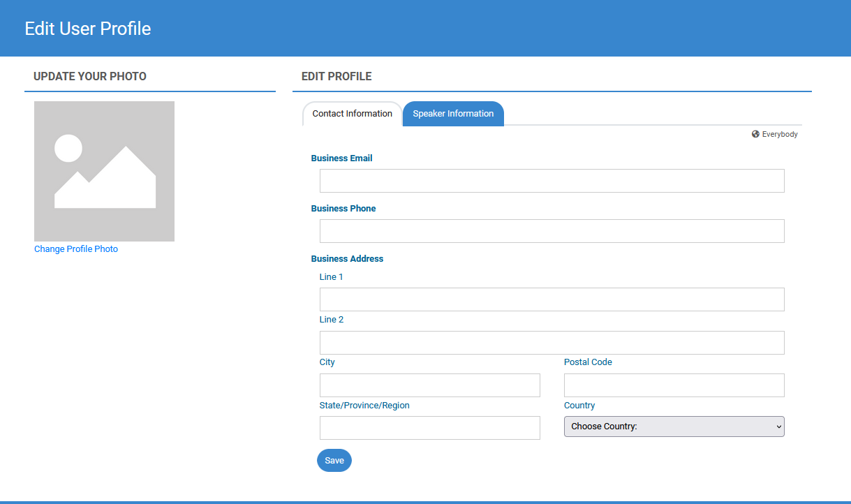This screenshot has width=851, height=504.
Task: Open the Change Profile Photo link
Action: (x=76, y=249)
